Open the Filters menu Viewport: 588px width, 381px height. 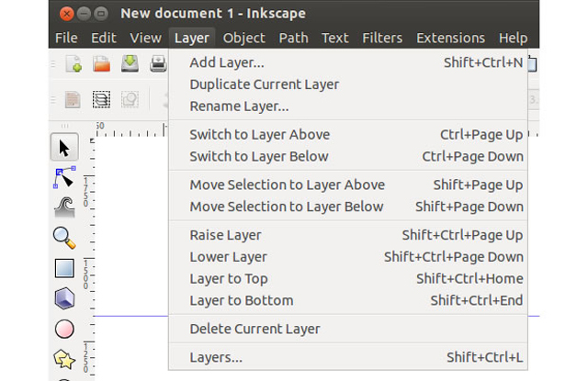coord(382,38)
